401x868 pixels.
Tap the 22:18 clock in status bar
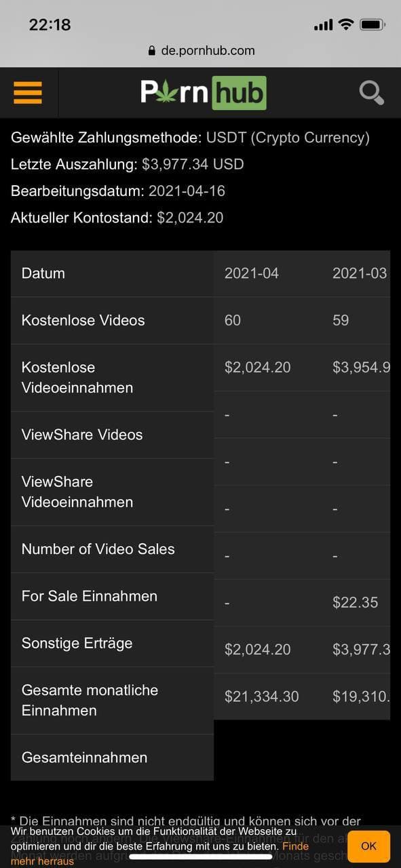point(50,24)
